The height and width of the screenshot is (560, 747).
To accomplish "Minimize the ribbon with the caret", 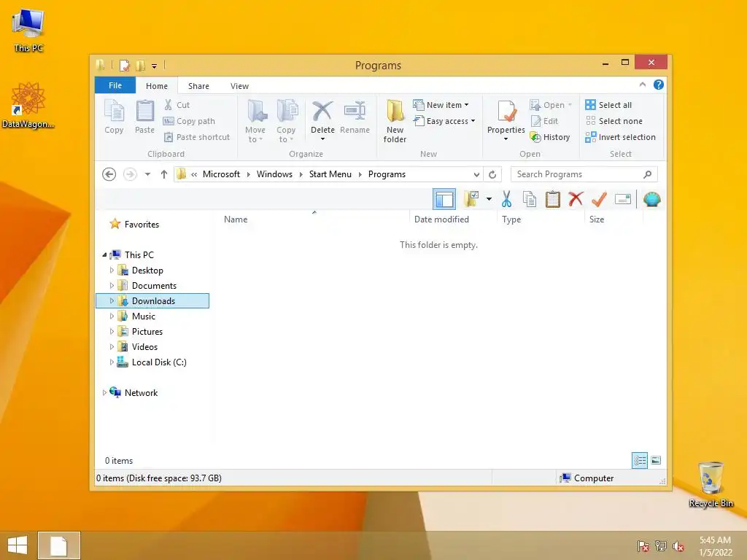I will point(643,85).
